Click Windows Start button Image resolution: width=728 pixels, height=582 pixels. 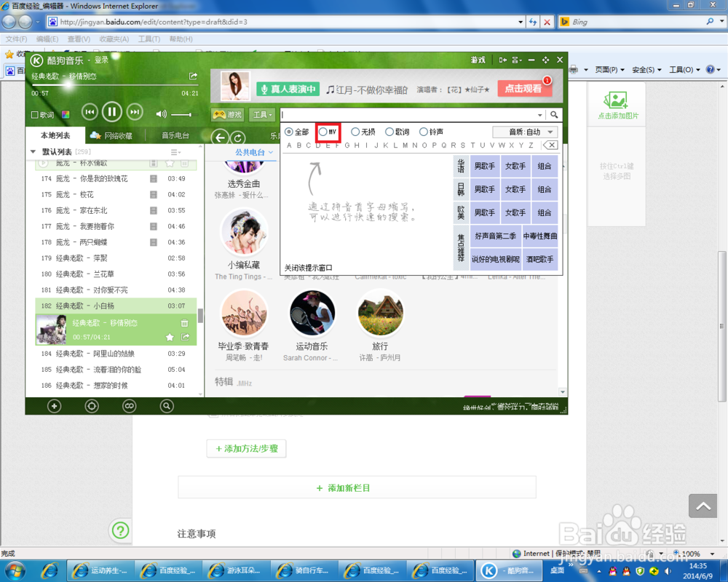(x=15, y=570)
